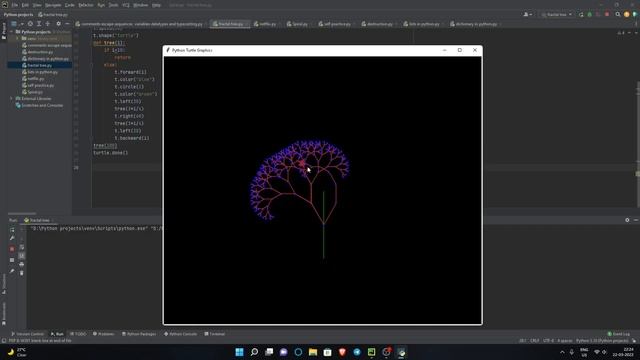Toggle soft-wrap icon in Run panel
This screenshot has width=640, height=360.
22,247
